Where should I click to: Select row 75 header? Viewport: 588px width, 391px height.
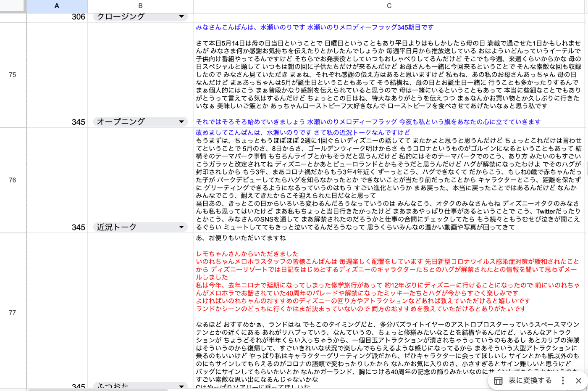pos(13,75)
